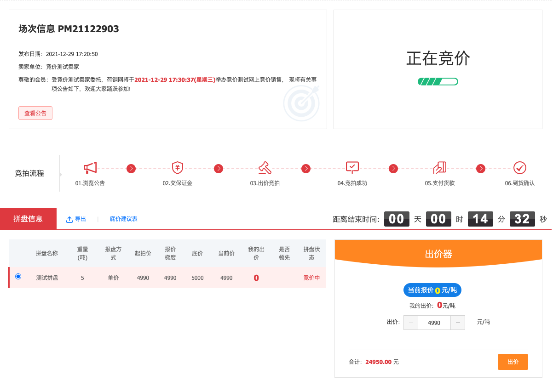Click the megaphone icon for browsing announcements

pyautogui.click(x=90, y=168)
